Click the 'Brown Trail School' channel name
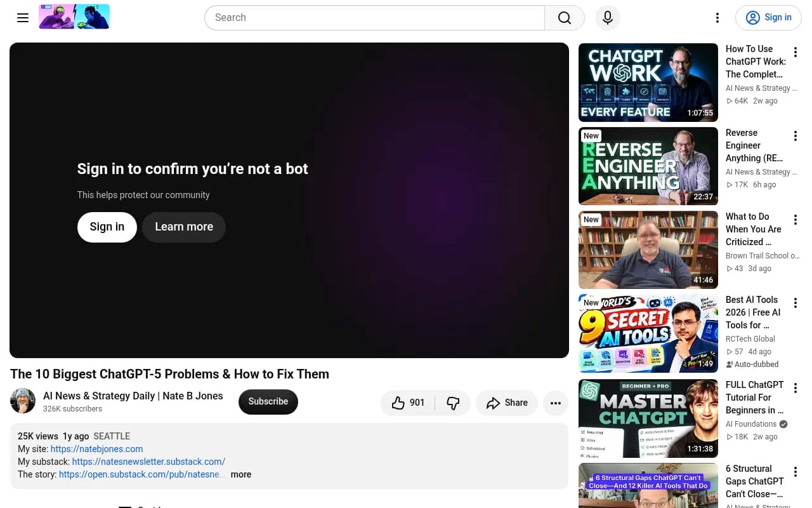Image resolution: width=812 pixels, height=508 pixels. 763,256
